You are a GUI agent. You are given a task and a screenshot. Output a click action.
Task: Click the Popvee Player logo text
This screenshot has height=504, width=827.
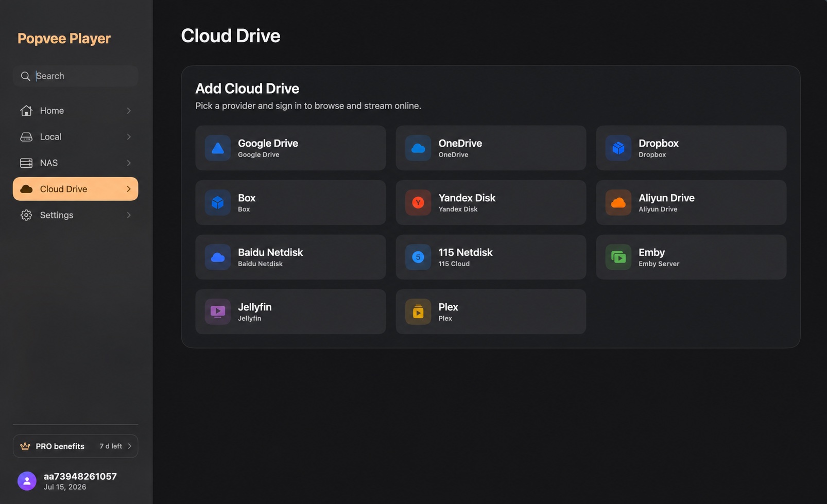pyautogui.click(x=64, y=39)
